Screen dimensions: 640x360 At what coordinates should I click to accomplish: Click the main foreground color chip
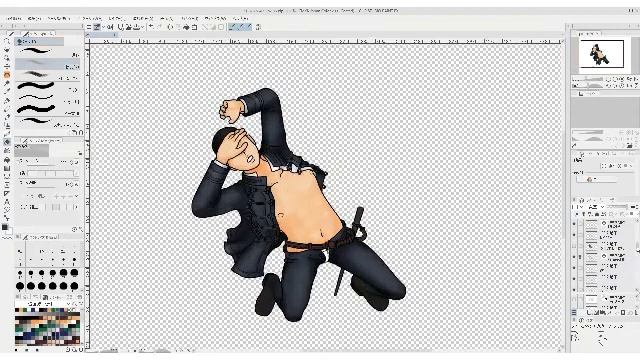5,227
